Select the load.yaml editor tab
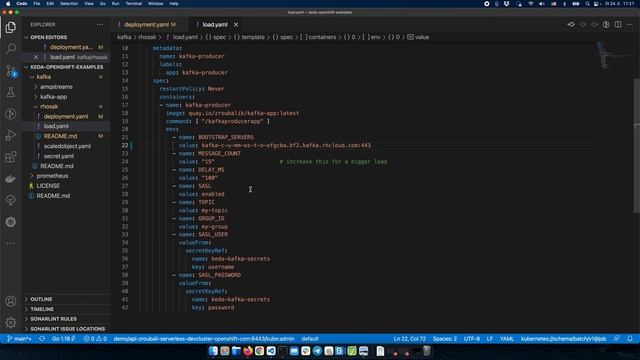This screenshot has height=360, width=640. coord(215,24)
